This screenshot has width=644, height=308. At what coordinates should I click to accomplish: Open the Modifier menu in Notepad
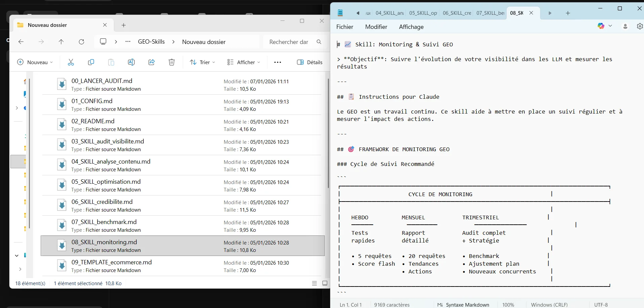click(x=376, y=27)
